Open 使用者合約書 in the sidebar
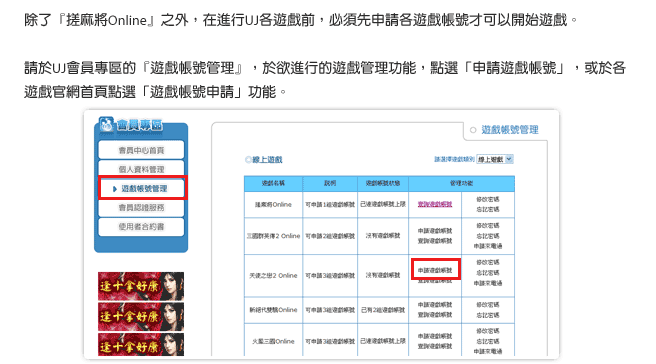This screenshot has width=656, height=364. pyautogui.click(x=141, y=227)
